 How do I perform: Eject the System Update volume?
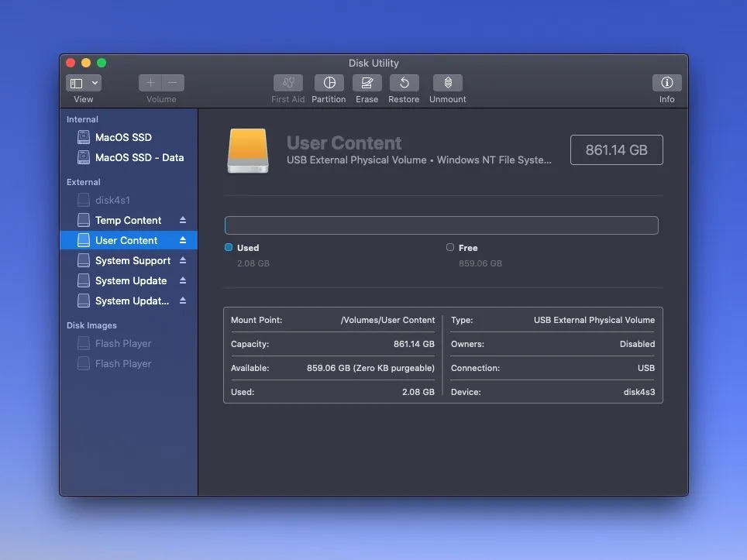[183, 281]
